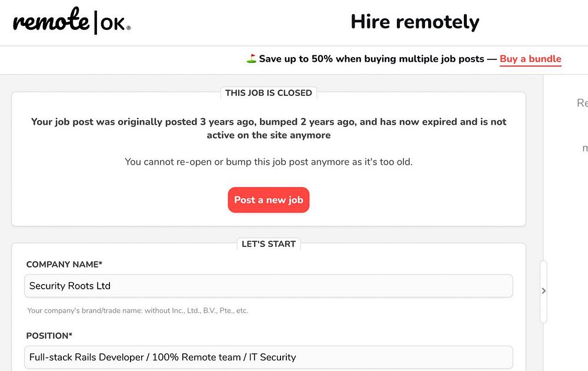Click the cut-off "Re" text in right panel
588x371 pixels.
coord(582,103)
